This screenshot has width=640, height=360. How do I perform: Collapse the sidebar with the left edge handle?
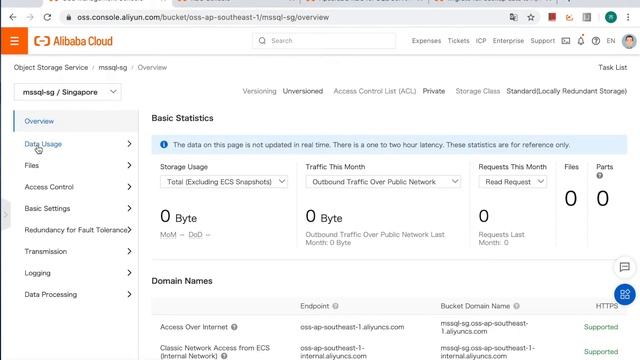tap(5, 214)
